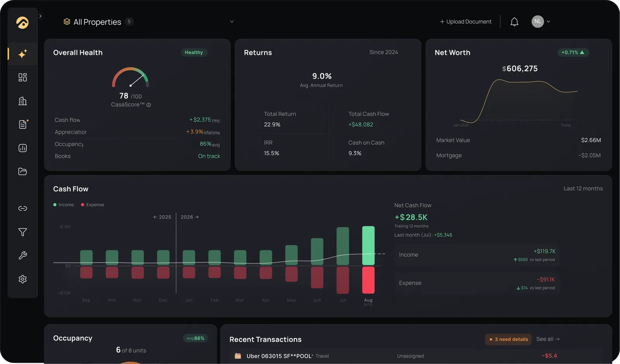Click the stacked layers icon beside All Properties
The image size is (620, 364).
pyautogui.click(x=67, y=22)
